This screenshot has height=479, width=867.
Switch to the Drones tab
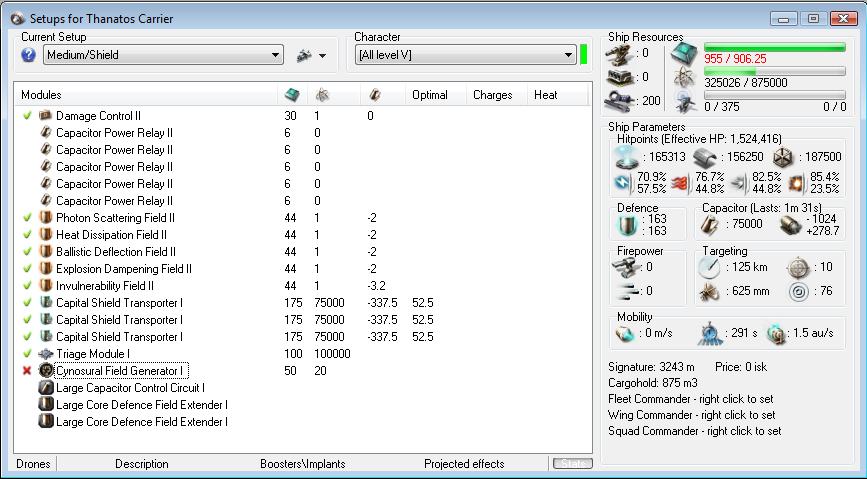(x=33, y=464)
